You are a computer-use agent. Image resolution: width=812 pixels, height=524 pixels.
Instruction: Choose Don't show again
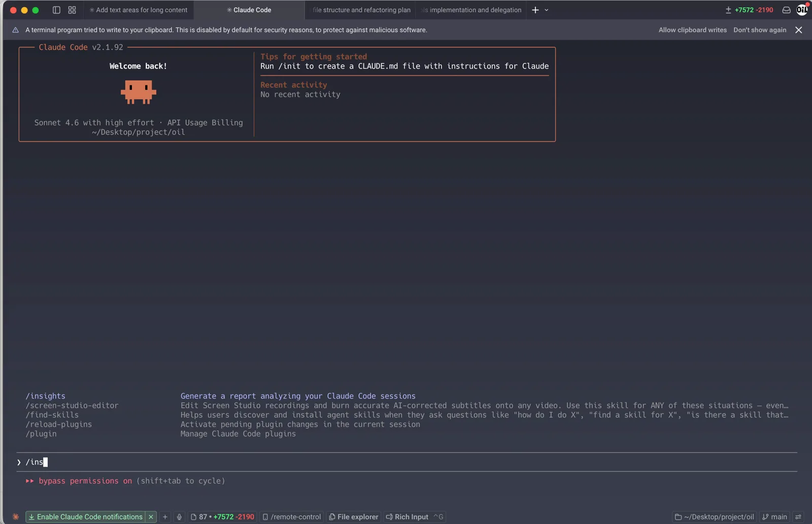pyautogui.click(x=760, y=30)
